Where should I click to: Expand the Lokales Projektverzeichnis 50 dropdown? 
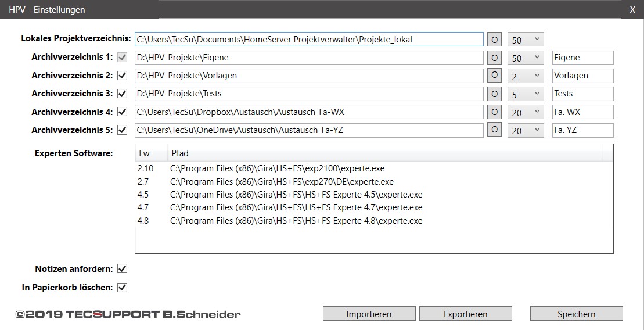click(526, 40)
